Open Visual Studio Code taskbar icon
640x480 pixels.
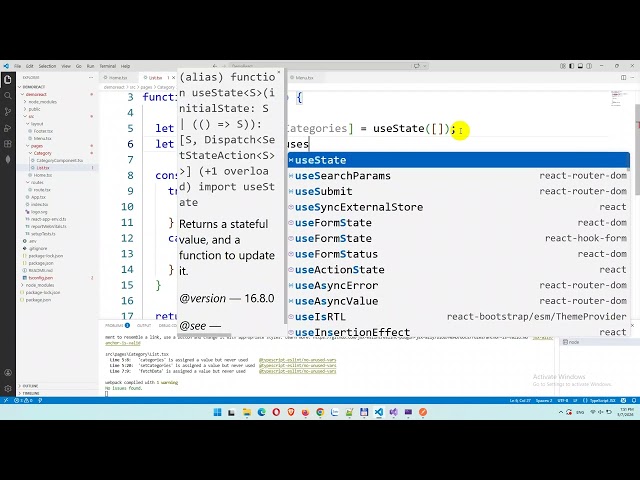click(379, 412)
